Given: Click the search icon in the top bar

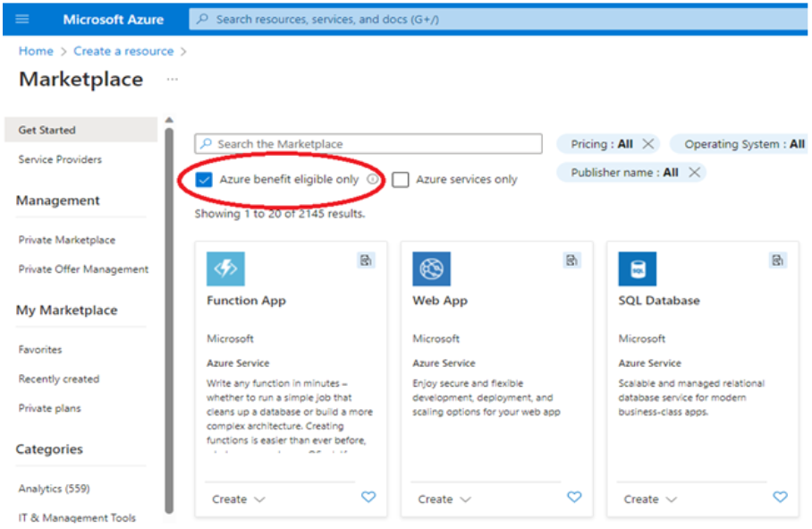Looking at the screenshot, I should coord(201,19).
